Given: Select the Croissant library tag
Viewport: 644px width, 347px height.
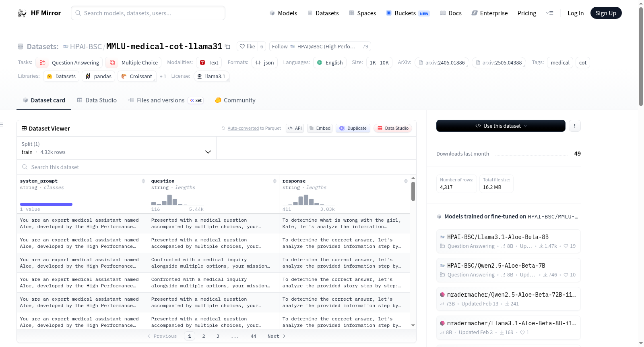Looking at the screenshot, I should 137,76.
